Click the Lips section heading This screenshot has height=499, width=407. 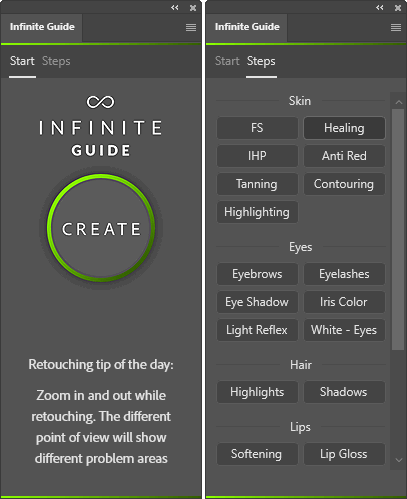(300, 427)
